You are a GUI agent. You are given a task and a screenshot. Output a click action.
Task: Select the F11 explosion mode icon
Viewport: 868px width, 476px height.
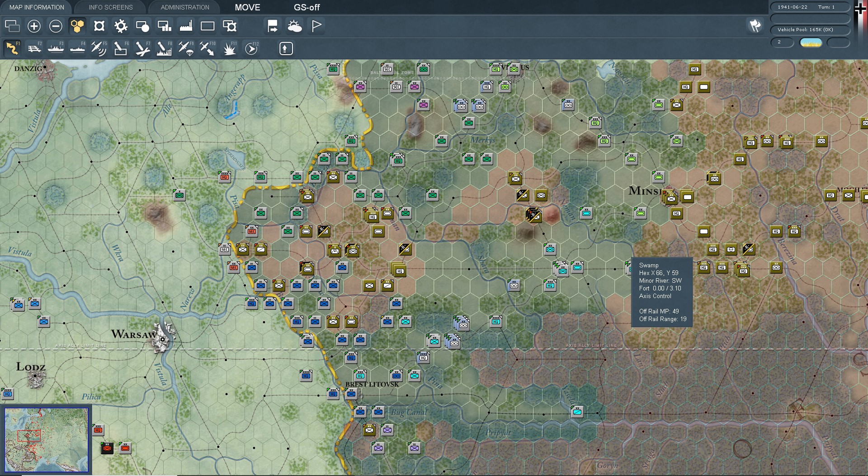click(229, 48)
